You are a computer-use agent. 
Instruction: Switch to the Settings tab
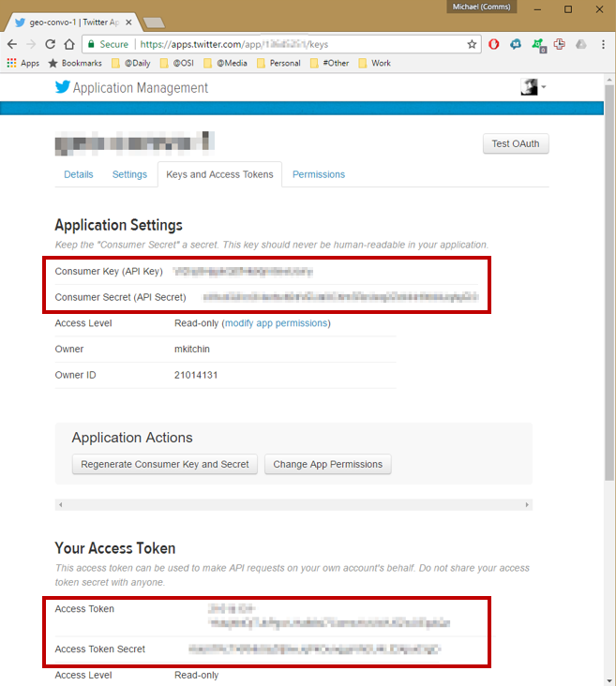tap(129, 174)
